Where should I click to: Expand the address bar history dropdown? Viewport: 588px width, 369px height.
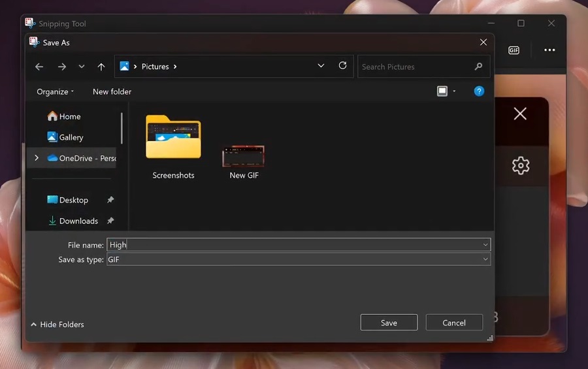pos(321,66)
